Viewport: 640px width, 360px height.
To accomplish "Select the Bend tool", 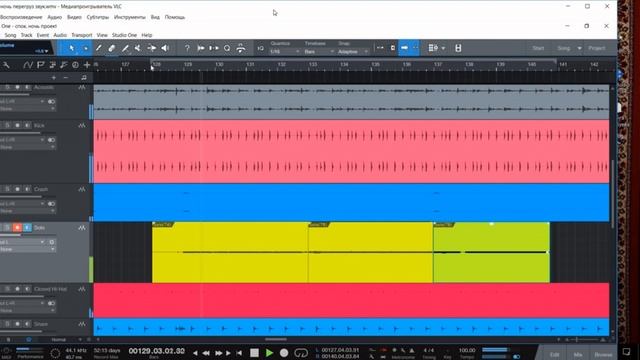I will [151, 48].
